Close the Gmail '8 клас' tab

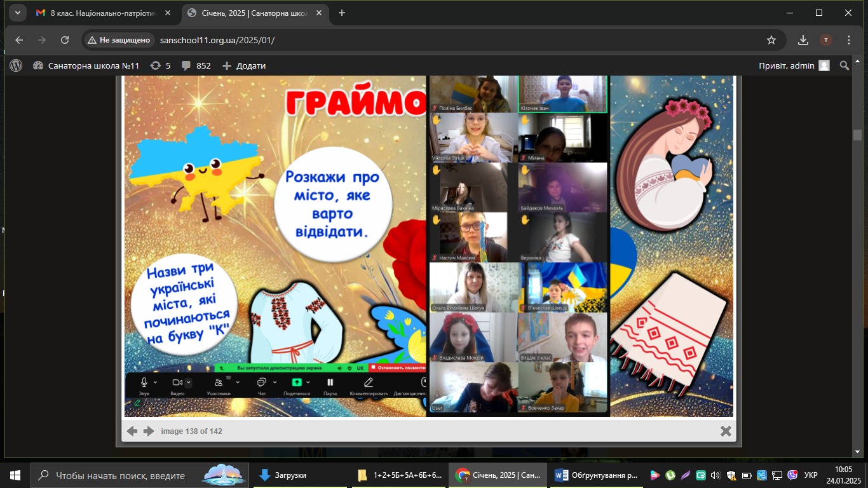click(168, 13)
